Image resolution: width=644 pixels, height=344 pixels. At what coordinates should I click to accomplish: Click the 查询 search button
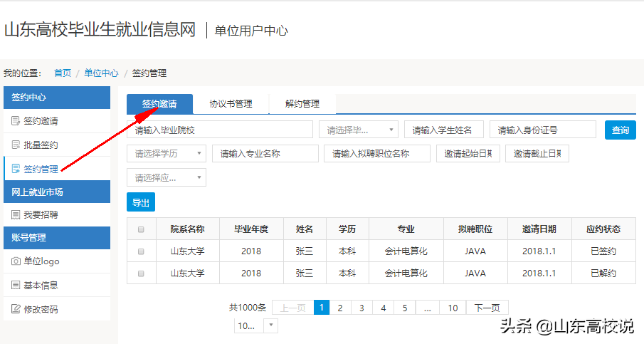click(x=621, y=130)
